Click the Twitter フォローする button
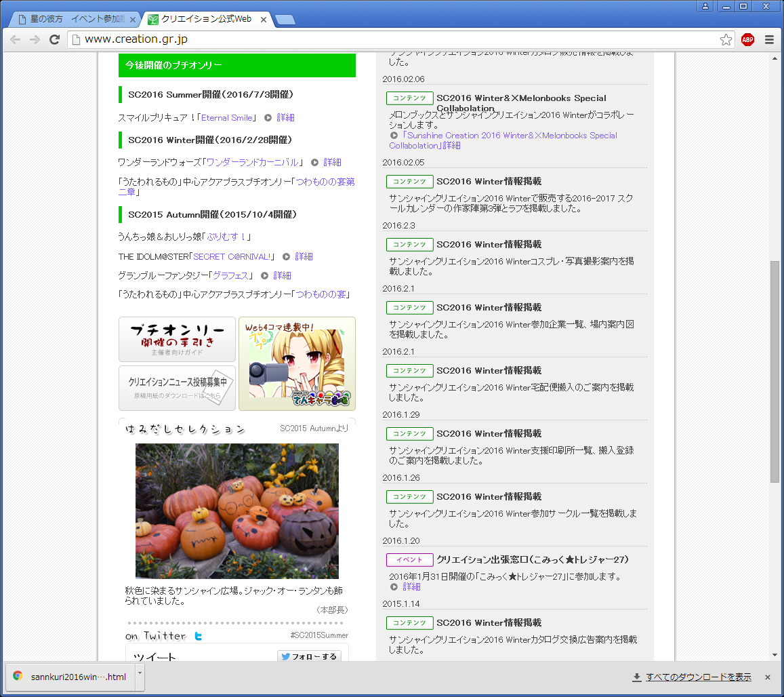This screenshot has height=697, width=784. (x=309, y=656)
